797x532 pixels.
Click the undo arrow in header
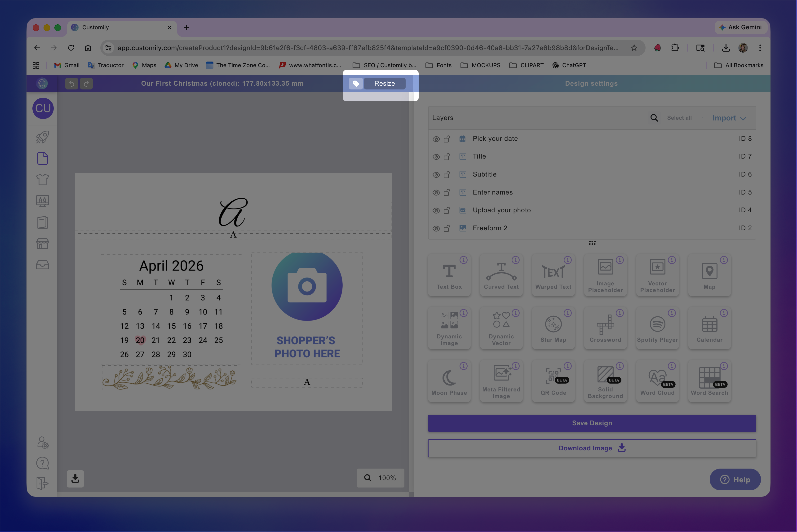point(72,84)
